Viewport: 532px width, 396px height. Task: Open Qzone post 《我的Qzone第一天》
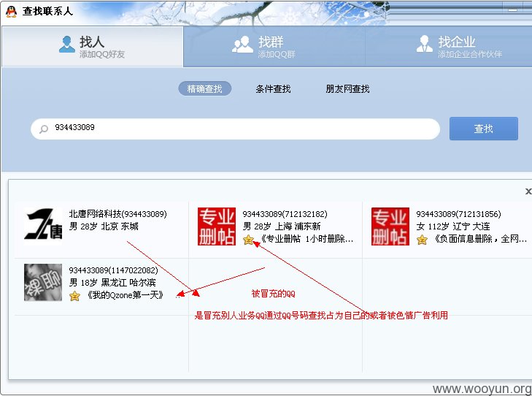(124, 294)
